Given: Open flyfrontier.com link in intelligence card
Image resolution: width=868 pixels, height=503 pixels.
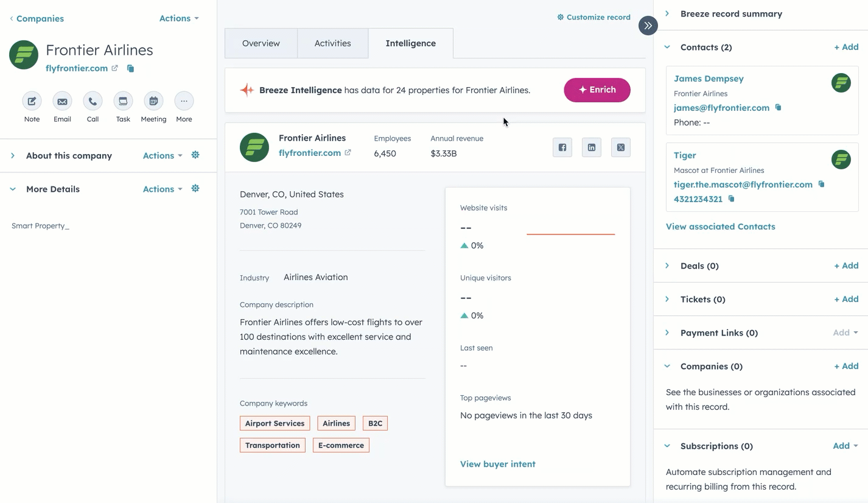Looking at the screenshot, I should pyautogui.click(x=310, y=153).
